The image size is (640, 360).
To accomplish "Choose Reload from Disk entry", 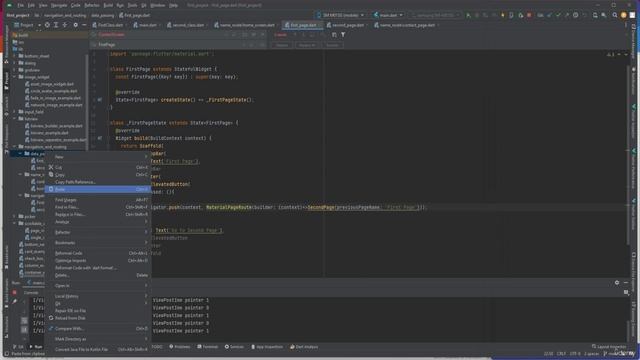I will [x=98, y=318].
